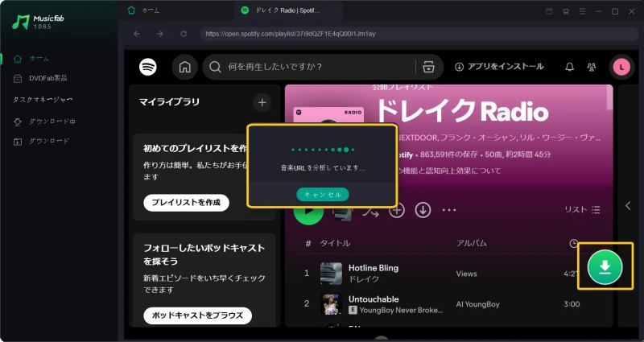The height and width of the screenshot is (342, 644).
Task: Click the clock duration column icon
Action: (574, 244)
